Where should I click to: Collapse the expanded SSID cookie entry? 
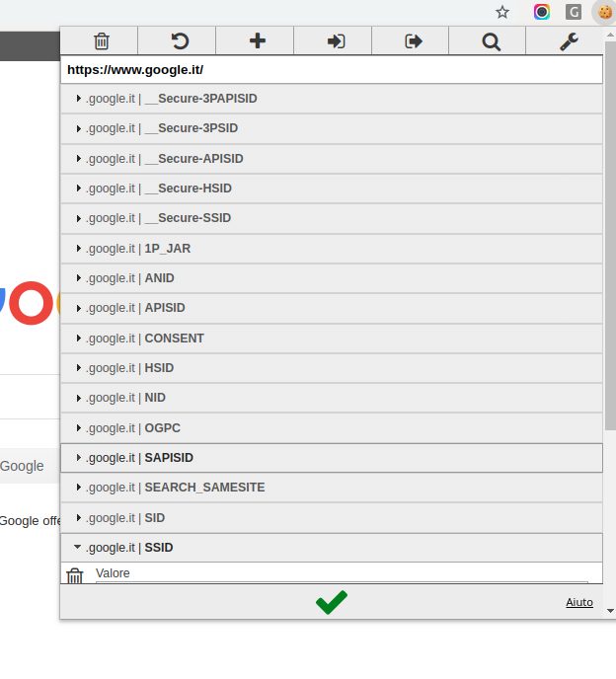pos(332,548)
